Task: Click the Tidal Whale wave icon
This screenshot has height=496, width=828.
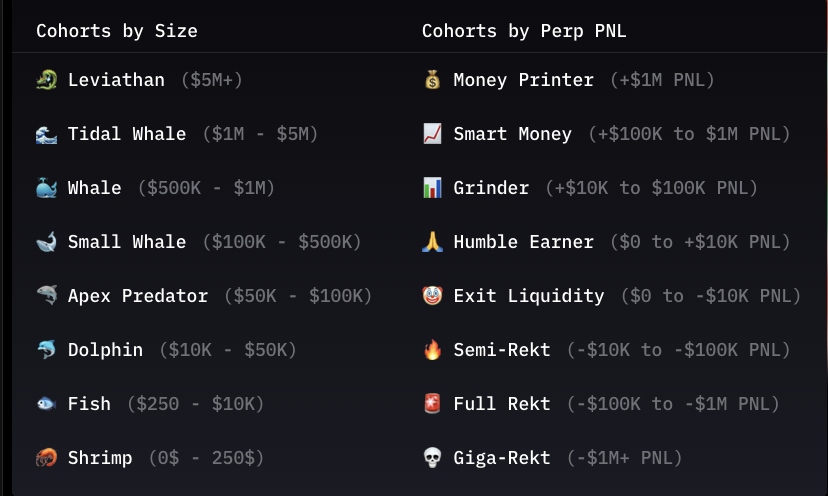Action: click(46, 134)
